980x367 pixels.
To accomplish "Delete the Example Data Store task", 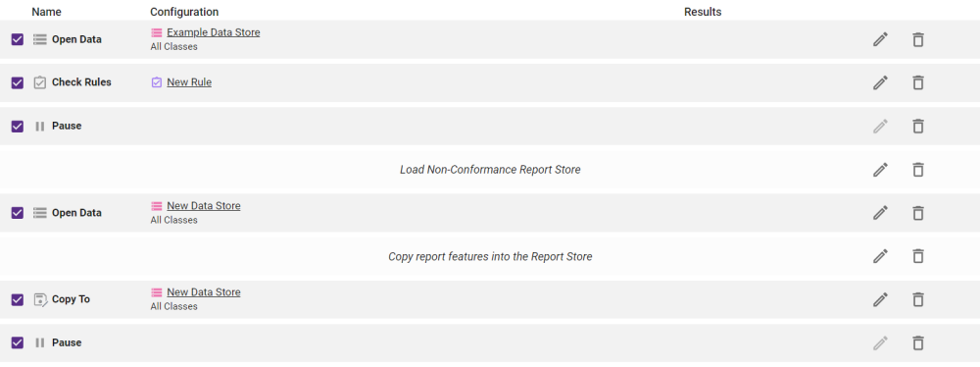I will click(x=917, y=39).
